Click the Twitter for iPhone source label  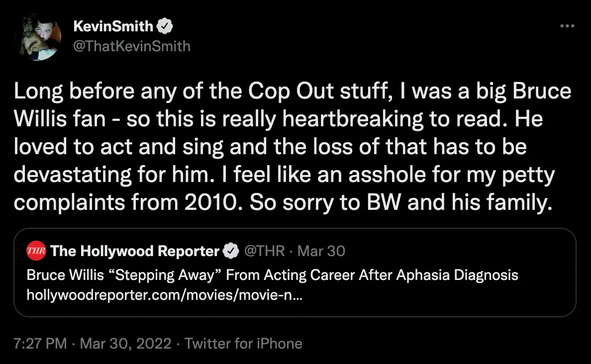pos(243,344)
